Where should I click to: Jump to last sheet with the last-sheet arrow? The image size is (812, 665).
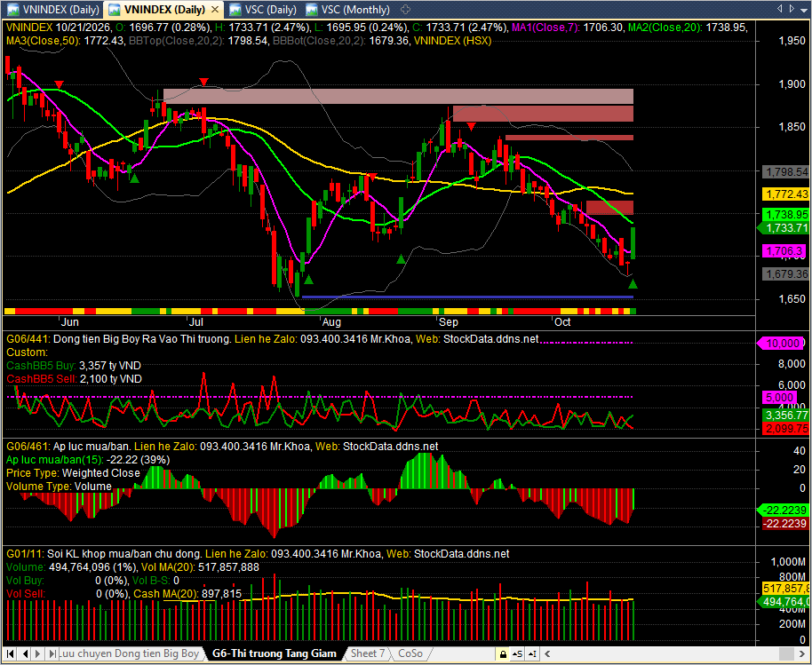(x=52, y=653)
